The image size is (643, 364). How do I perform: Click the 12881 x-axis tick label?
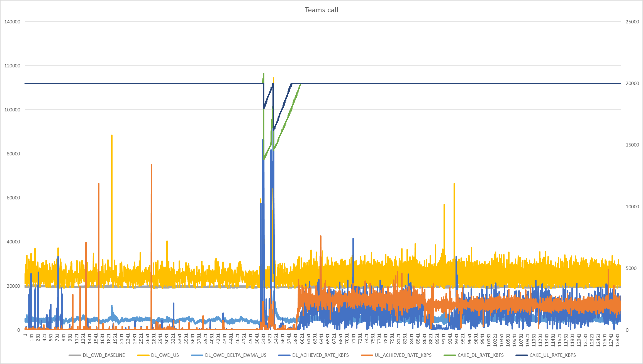(618, 340)
